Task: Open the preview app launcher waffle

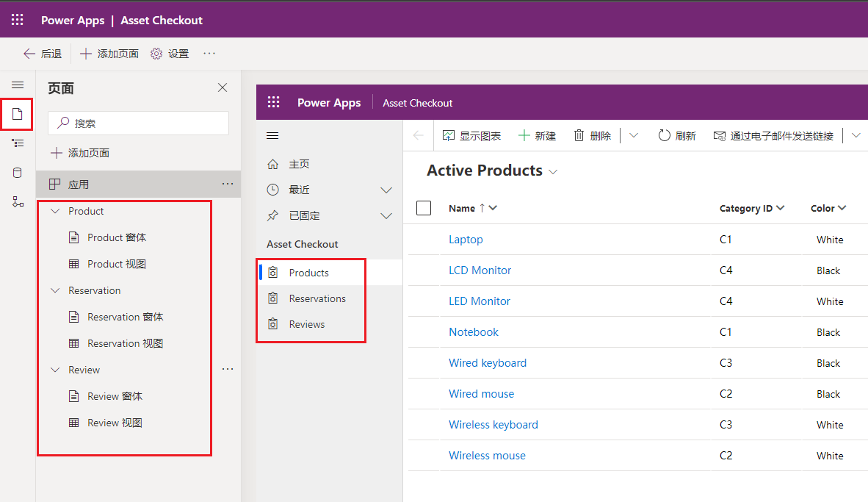Action: pos(273,102)
